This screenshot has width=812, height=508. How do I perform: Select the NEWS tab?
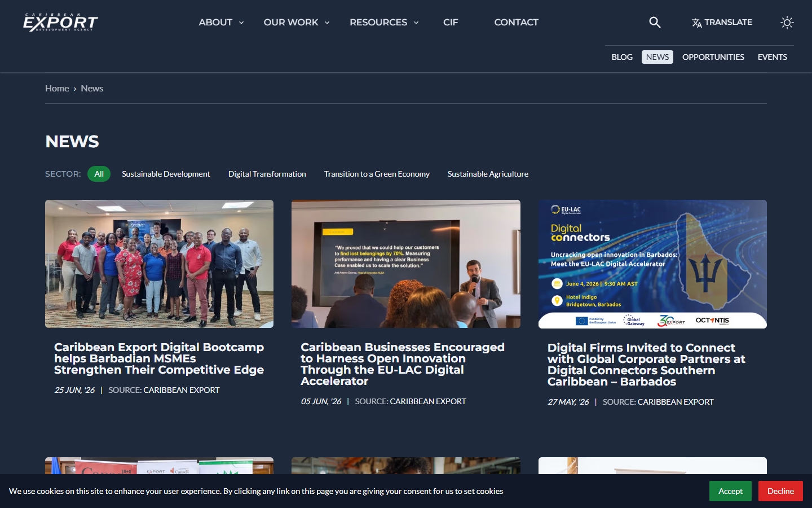(x=657, y=57)
